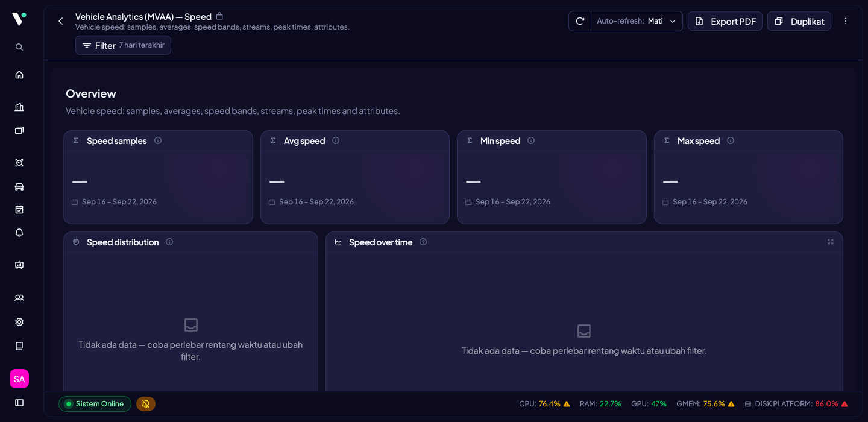The width and height of the screenshot is (868, 422).
Task: Click Export PDF button
Action: click(x=725, y=21)
